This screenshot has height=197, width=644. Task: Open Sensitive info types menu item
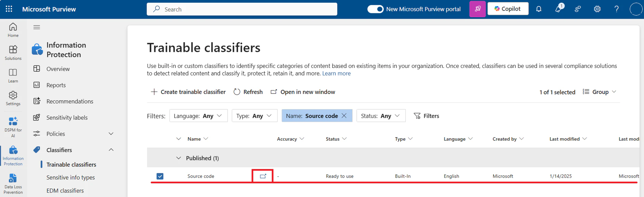(x=71, y=178)
